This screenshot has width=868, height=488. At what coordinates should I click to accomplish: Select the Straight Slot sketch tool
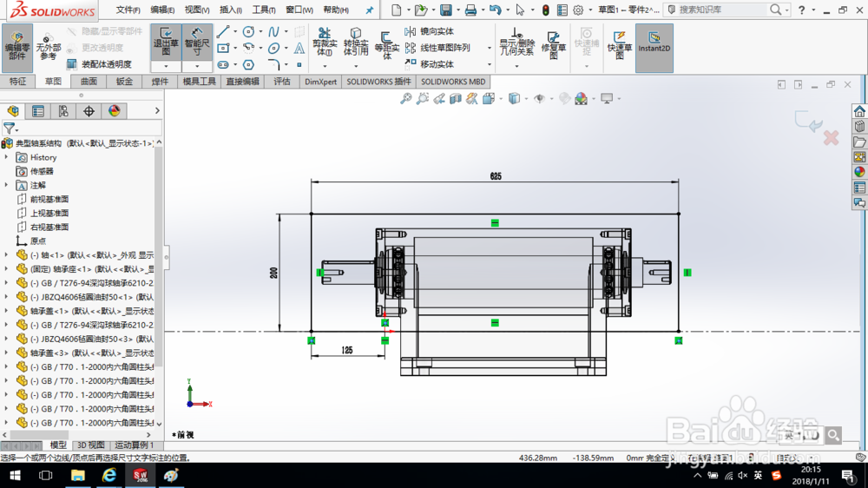coord(223,65)
